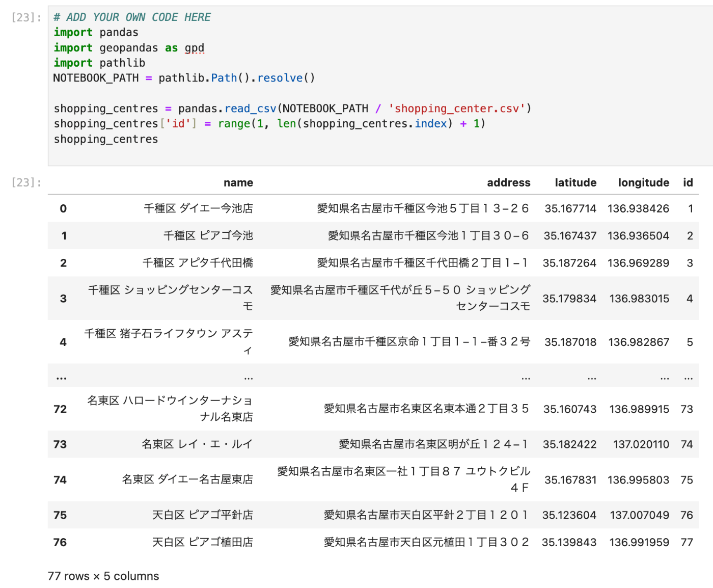This screenshot has height=588, width=713.
Task: Click the row index label 72
Action: point(60,409)
